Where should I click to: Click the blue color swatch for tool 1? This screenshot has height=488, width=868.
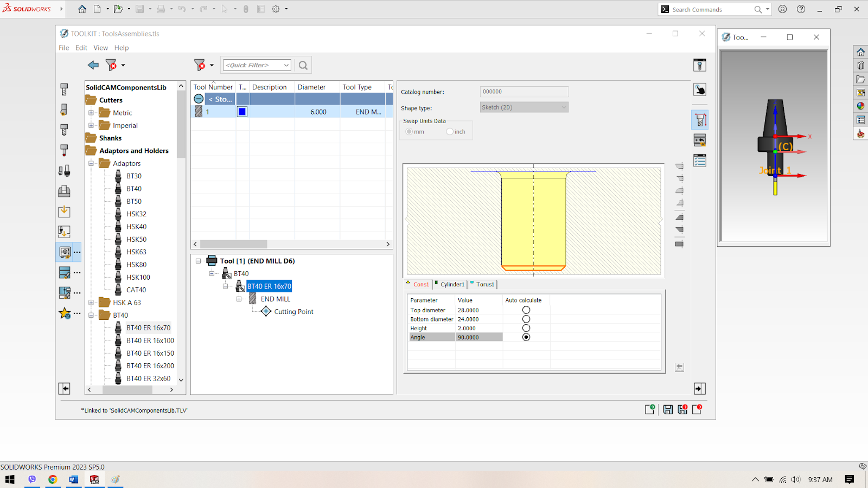click(242, 112)
